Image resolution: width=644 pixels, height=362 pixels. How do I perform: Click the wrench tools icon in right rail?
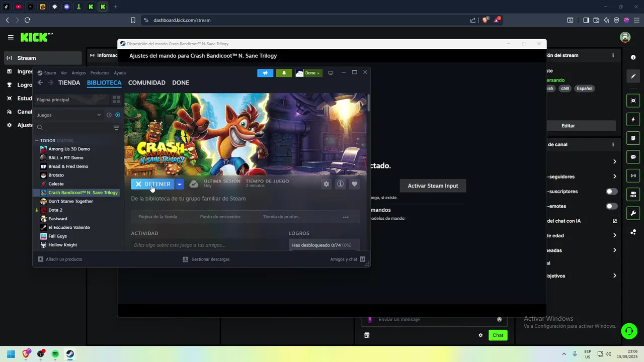(633, 213)
